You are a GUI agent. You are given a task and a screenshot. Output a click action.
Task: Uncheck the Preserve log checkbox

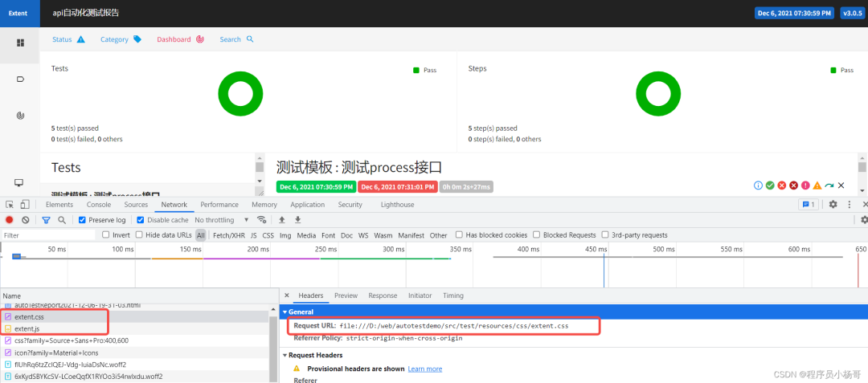pyautogui.click(x=82, y=220)
